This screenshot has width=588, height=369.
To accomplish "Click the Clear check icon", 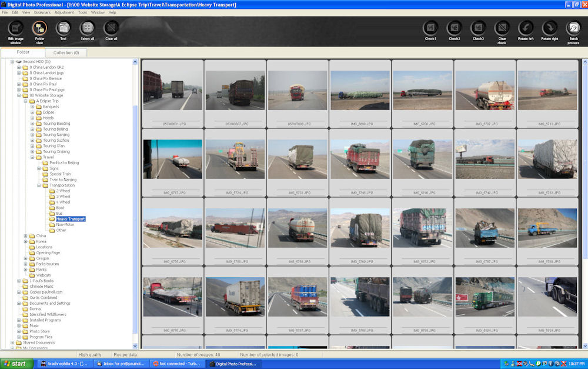I will click(x=502, y=28).
